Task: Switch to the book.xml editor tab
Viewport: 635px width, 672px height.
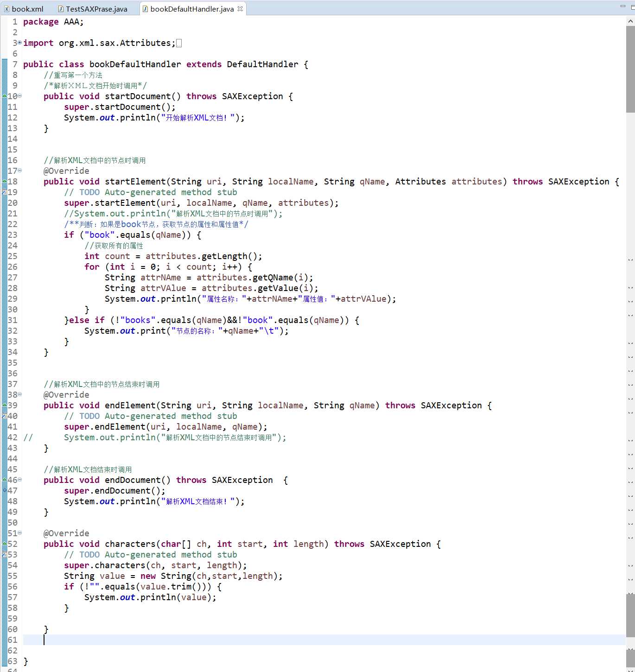Action: [24, 9]
